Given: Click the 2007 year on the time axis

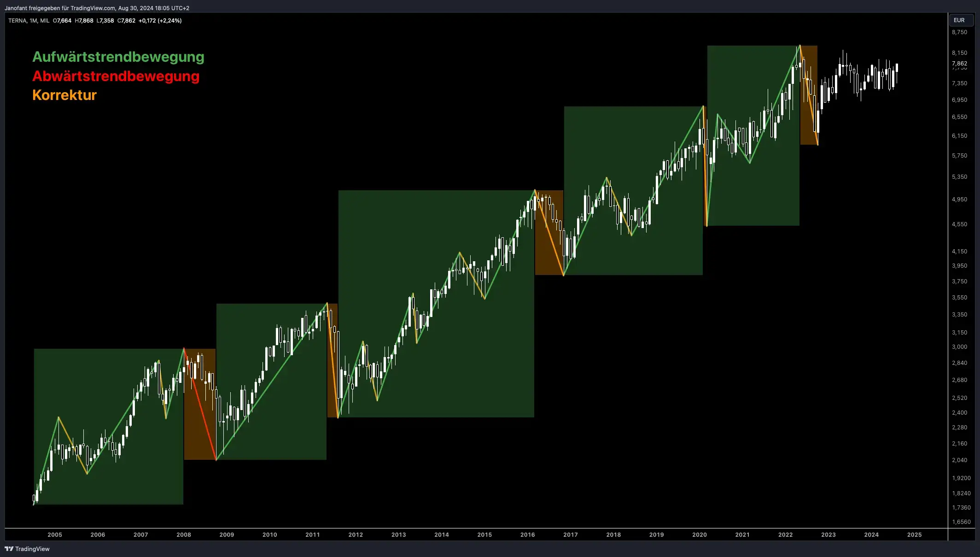Looking at the screenshot, I should click(x=141, y=535).
